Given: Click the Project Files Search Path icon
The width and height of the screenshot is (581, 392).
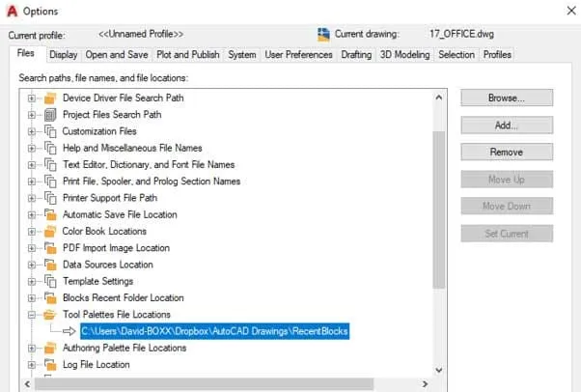Looking at the screenshot, I should 50,115.
